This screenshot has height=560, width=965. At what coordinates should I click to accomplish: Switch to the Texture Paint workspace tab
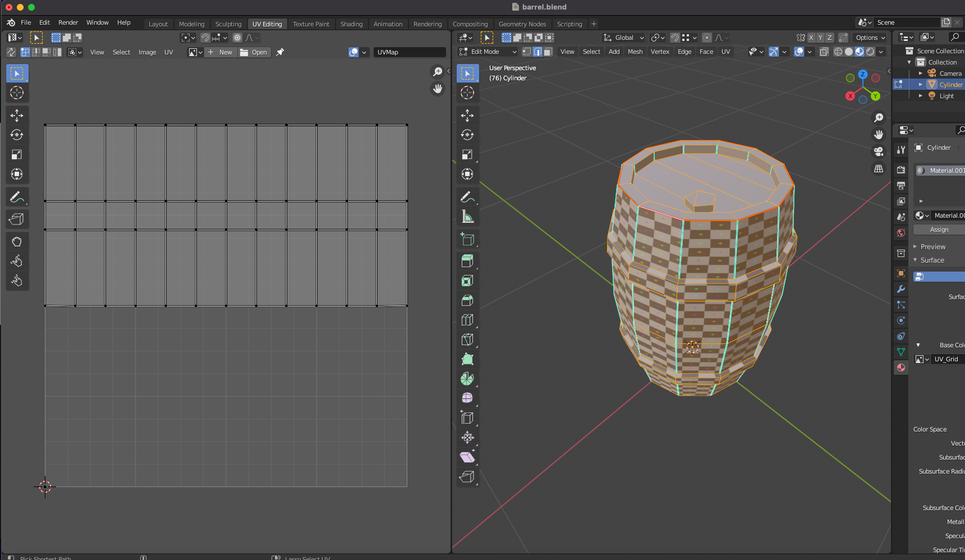tap(311, 24)
